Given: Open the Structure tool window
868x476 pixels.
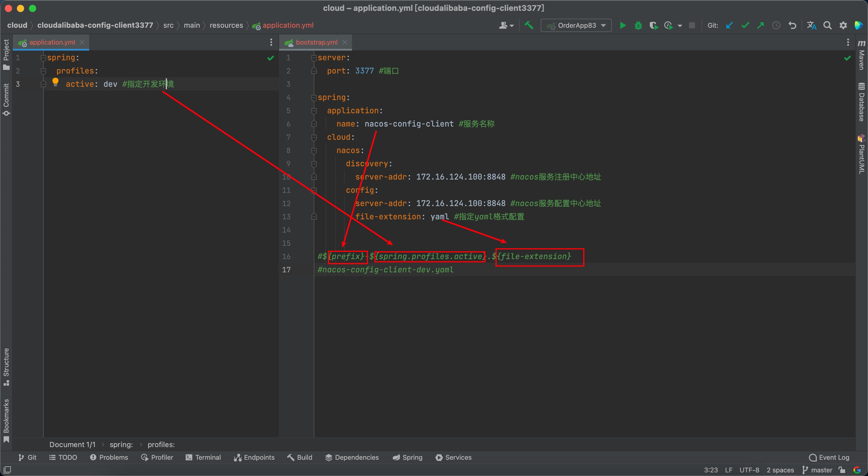Looking at the screenshot, I should (6, 367).
